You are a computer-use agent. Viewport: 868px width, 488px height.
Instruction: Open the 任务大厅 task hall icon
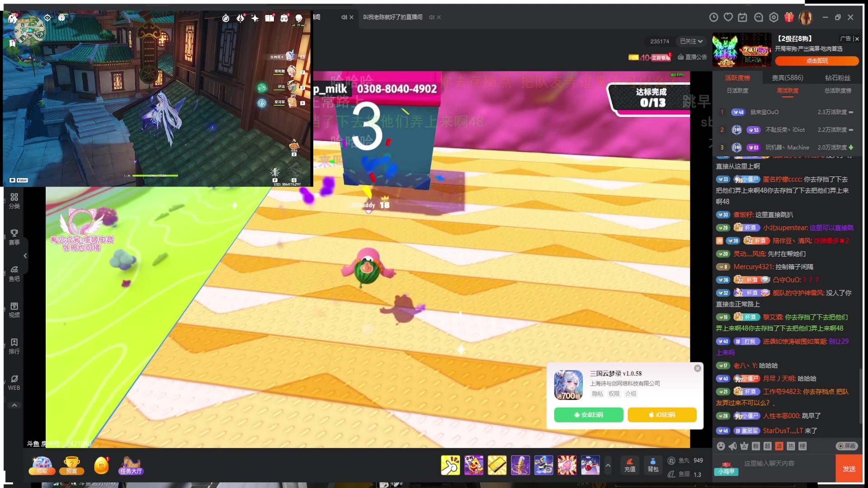click(x=131, y=465)
